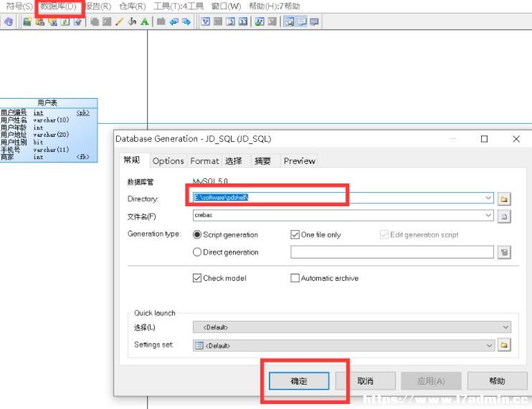Toggle Check model checkbox

197,278
